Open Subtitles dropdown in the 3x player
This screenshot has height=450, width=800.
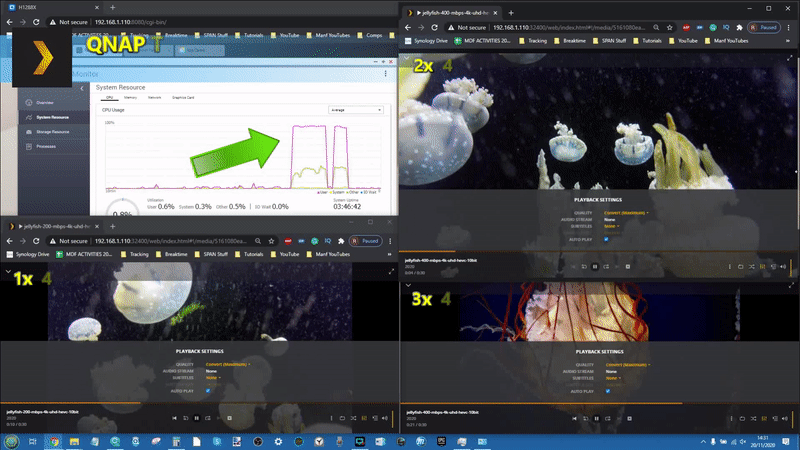click(613, 378)
